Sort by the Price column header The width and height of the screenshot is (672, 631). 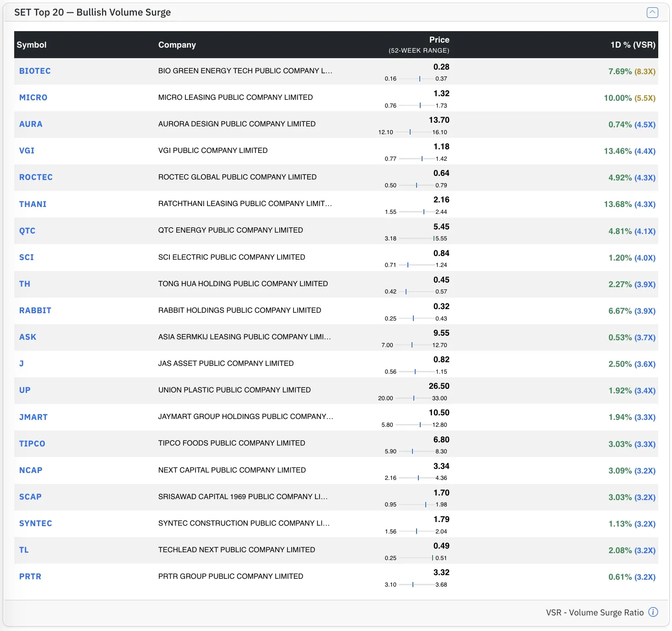click(439, 40)
